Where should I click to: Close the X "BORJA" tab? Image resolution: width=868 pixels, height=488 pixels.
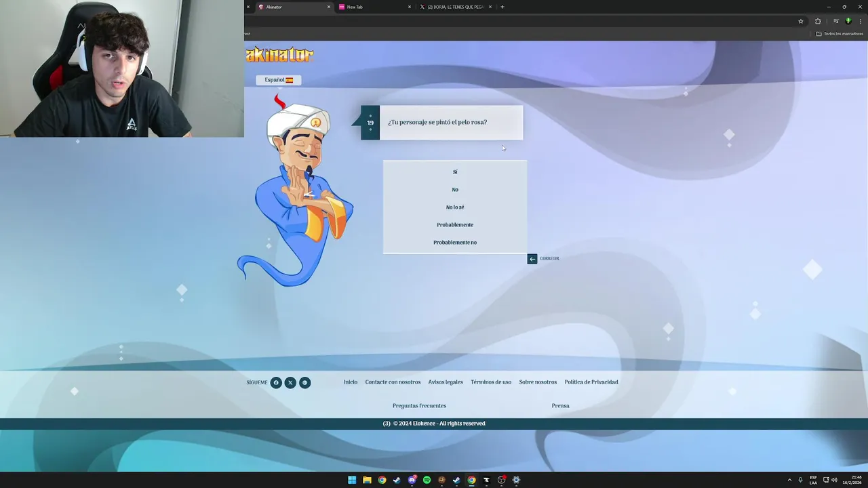491,7
